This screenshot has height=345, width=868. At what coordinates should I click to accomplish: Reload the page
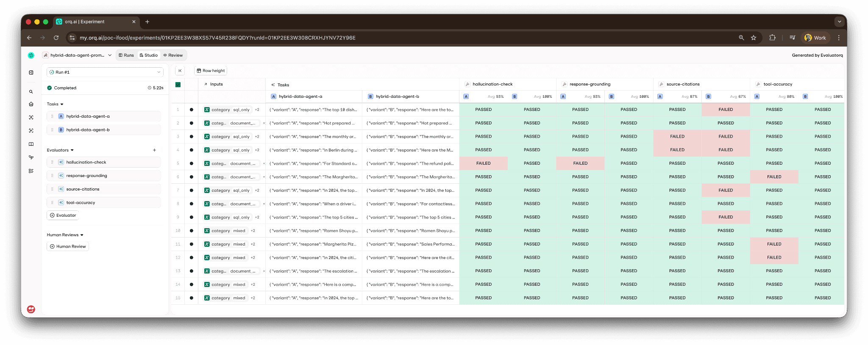(56, 38)
